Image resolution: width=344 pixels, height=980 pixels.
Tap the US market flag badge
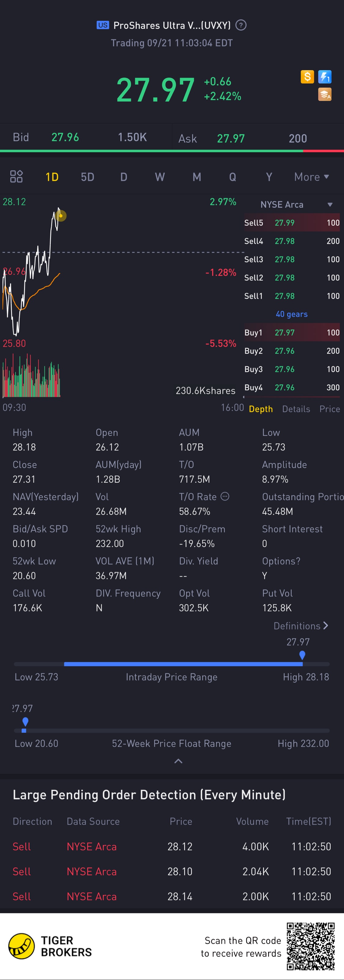pyautogui.click(x=103, y=25)
